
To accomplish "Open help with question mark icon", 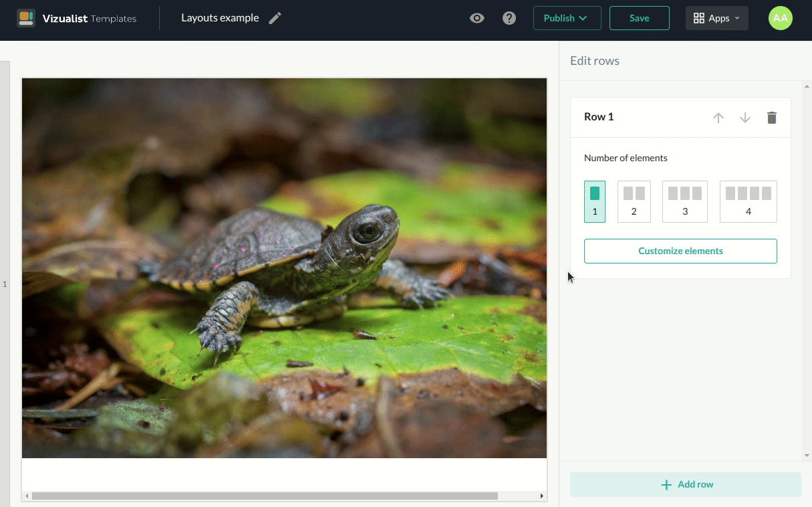I will pos(509,18).
